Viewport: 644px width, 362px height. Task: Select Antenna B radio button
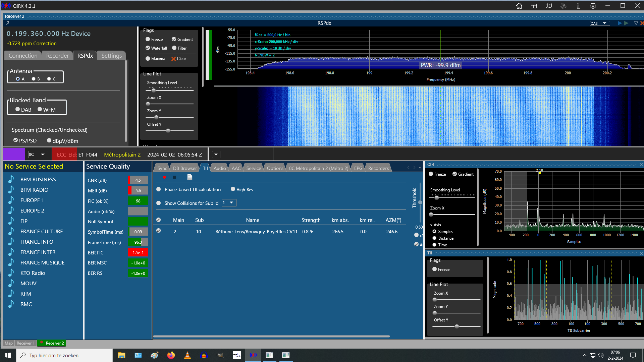pos(34,79)
